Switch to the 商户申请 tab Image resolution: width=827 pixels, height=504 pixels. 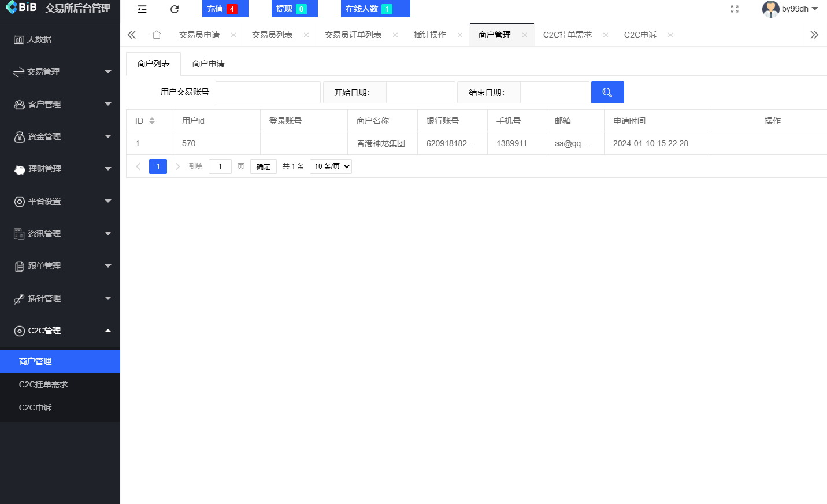[208, 63]
